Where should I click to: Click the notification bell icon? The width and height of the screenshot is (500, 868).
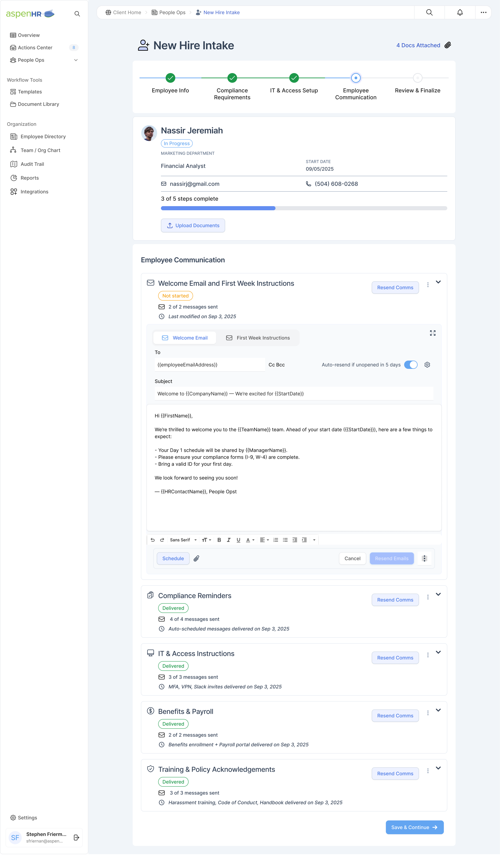[x=460, y=12]
